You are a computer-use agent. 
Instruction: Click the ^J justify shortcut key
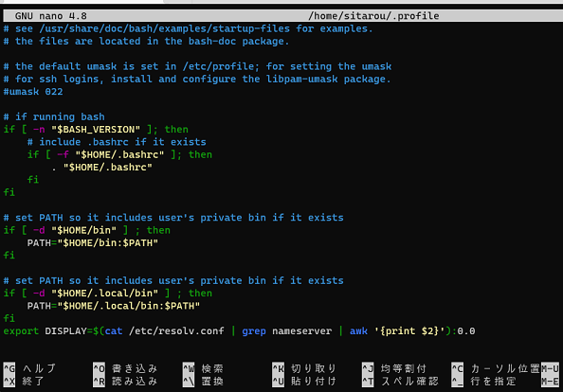pos(368,368)
